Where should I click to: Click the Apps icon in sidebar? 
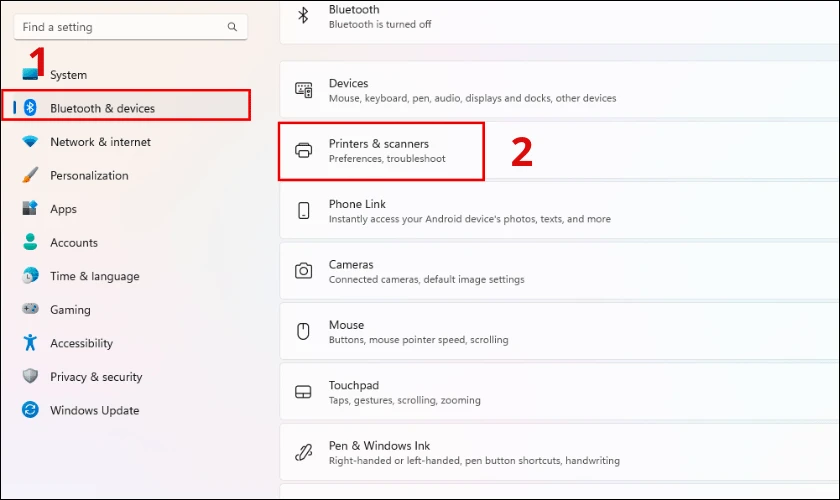30,208
